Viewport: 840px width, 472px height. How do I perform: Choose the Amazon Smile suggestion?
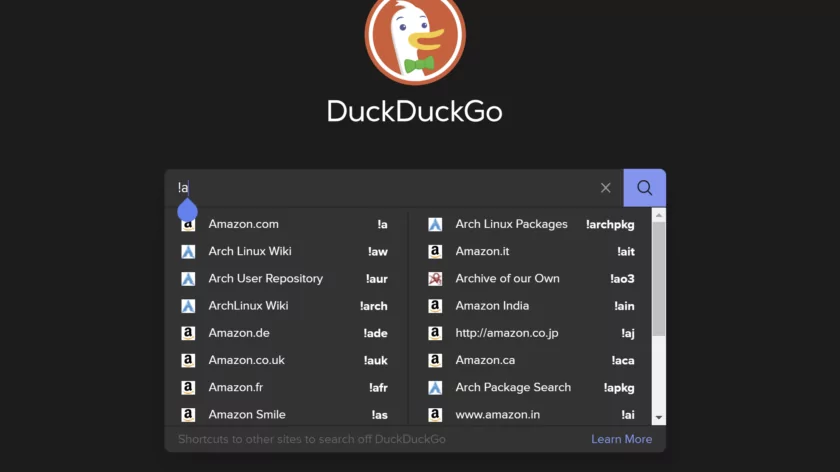pos(284,415)
